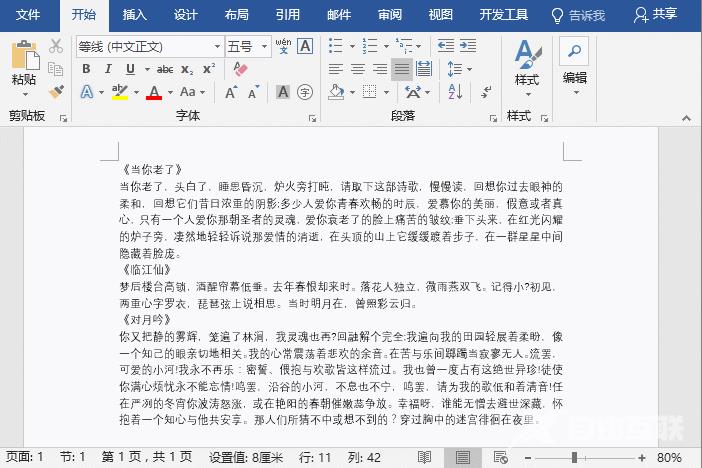Click the Tell Me (告诉我) search box
The image size is (702, 468).
click(580, 15)
